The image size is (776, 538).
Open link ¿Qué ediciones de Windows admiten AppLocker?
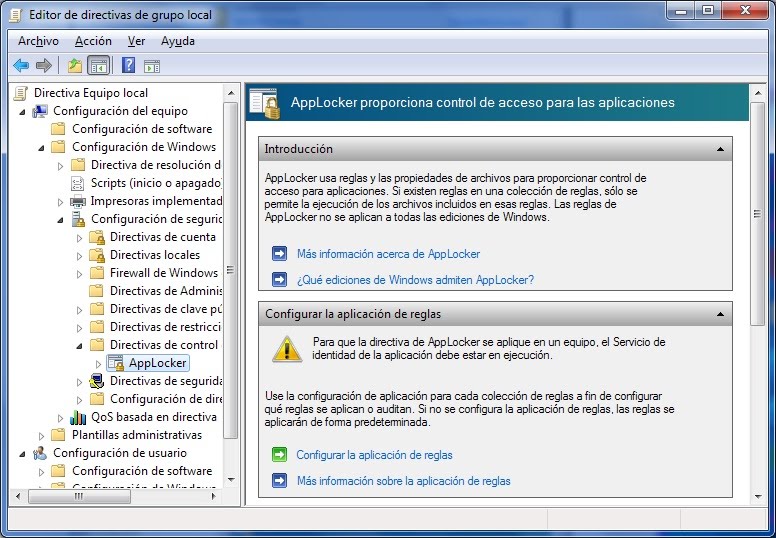tap(415, 280)
